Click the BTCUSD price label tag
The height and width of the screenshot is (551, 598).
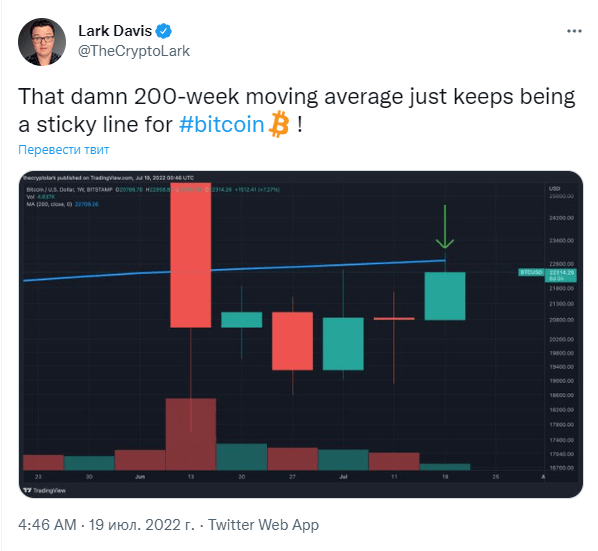point(531,272)
